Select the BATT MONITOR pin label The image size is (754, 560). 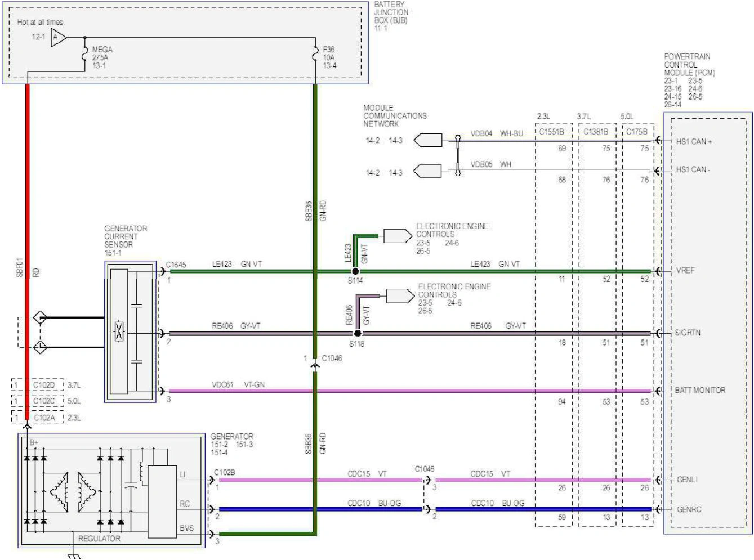click(700, 390)
